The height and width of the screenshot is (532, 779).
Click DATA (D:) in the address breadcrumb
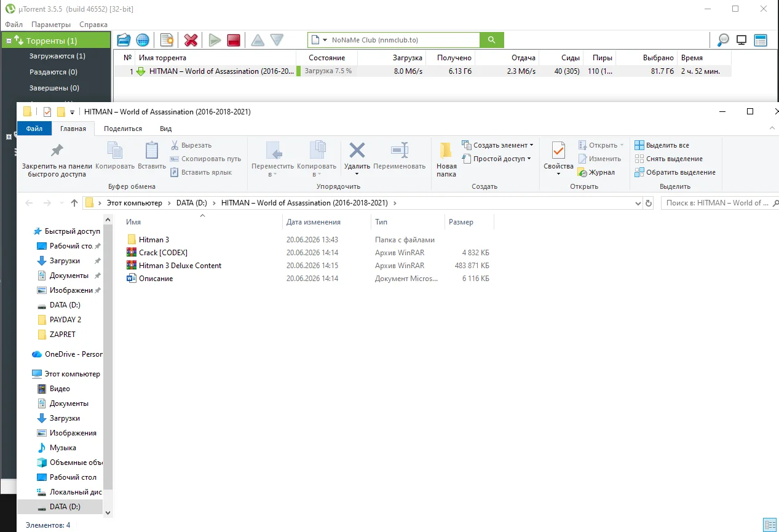tap(191, 202)
